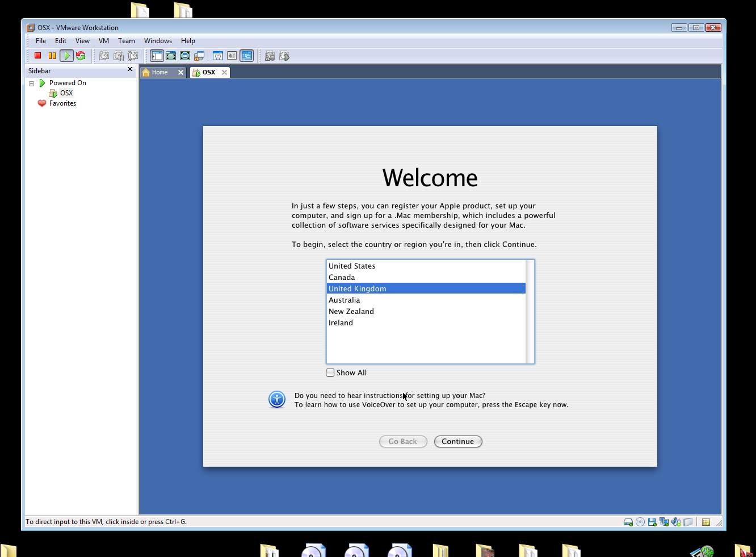Click the red Power Off button
This screenshot has height=557, width=756.
click(x=38, y=56)
